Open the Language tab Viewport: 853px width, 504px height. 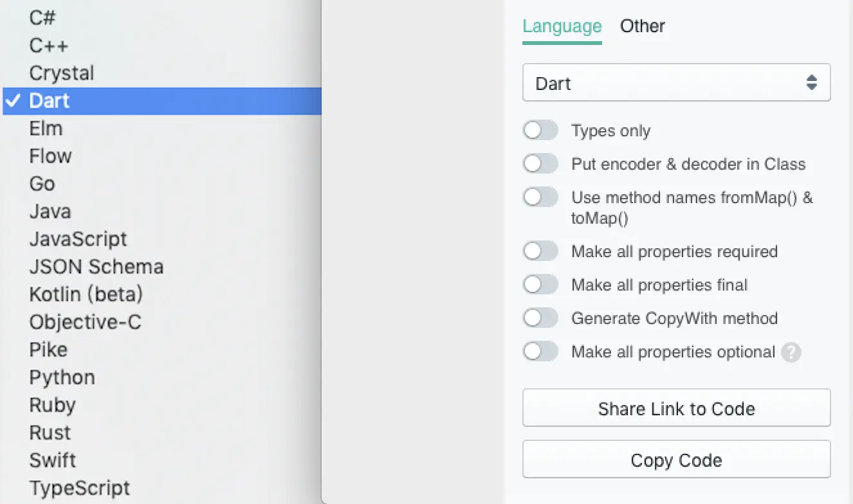pos(562,26)
